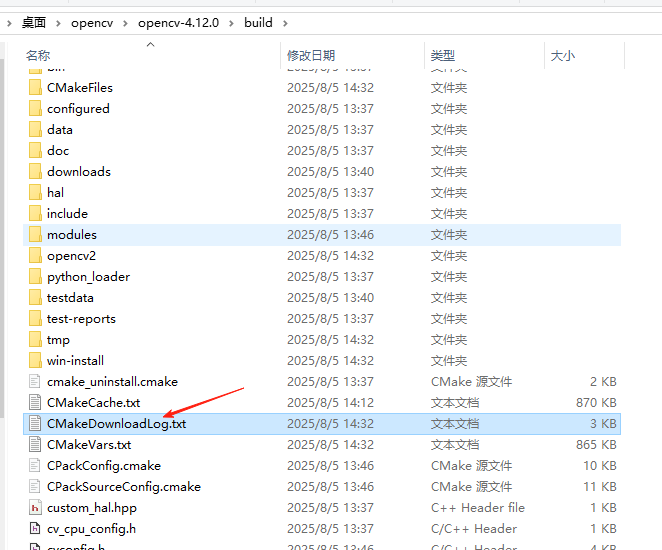The width and height of the screenshot is (662, 550).
Task: Navigate to 桌面 in breadcrumb
Action: tap(34, 23)
